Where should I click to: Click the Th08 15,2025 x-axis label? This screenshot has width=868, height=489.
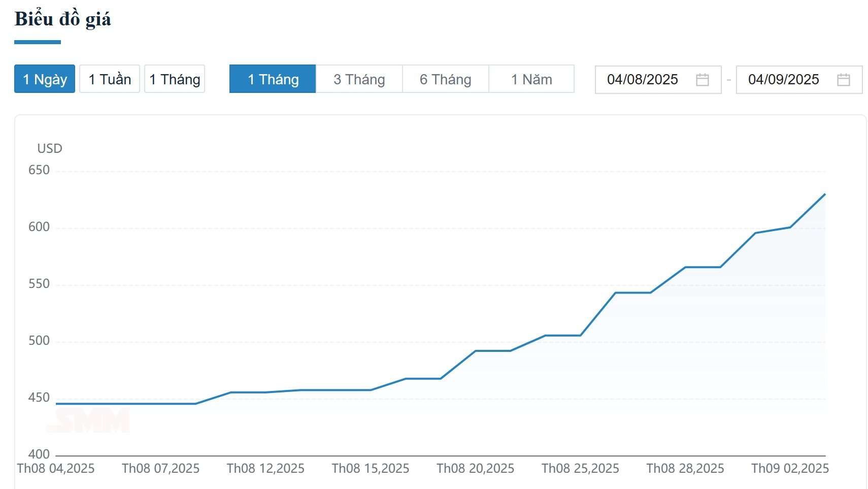[371, 468]
